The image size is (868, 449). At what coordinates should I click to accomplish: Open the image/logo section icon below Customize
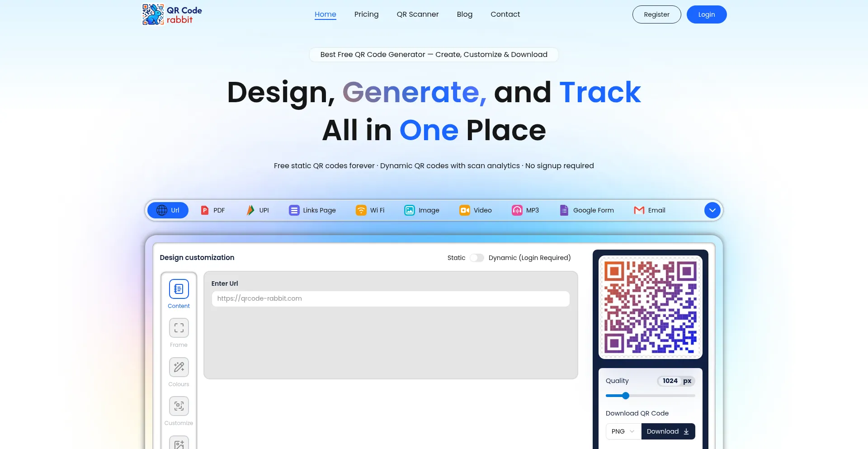179,443
